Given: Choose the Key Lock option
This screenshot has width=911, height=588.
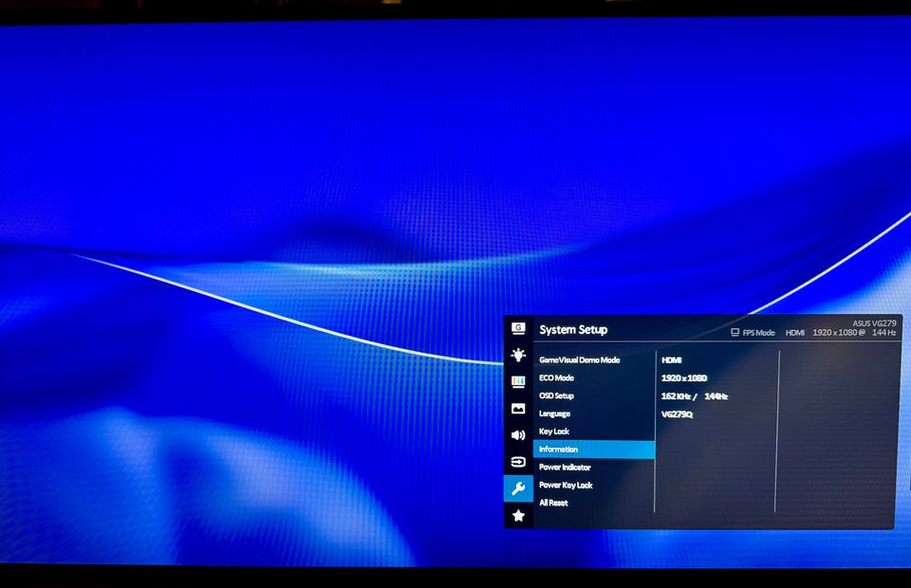Looking at the screenshot, I should point(554,432).
